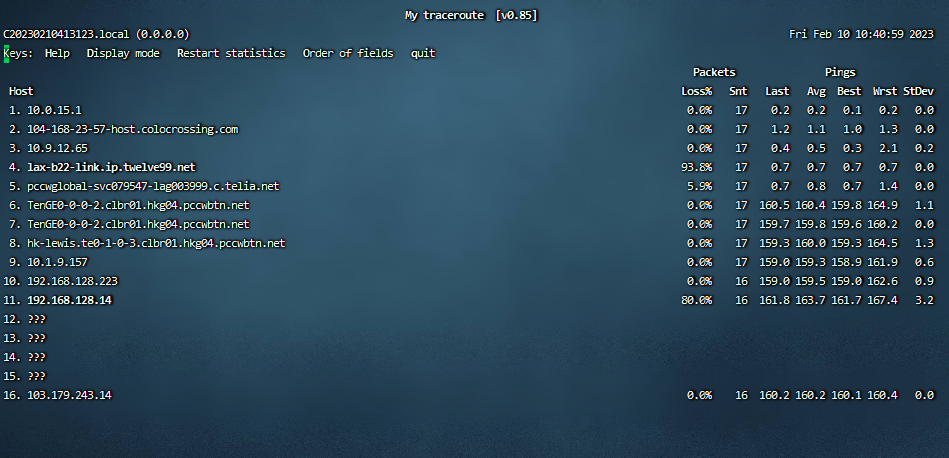Click the date and time display
This screenshot has height=458, width=949.
pos(861,34)
